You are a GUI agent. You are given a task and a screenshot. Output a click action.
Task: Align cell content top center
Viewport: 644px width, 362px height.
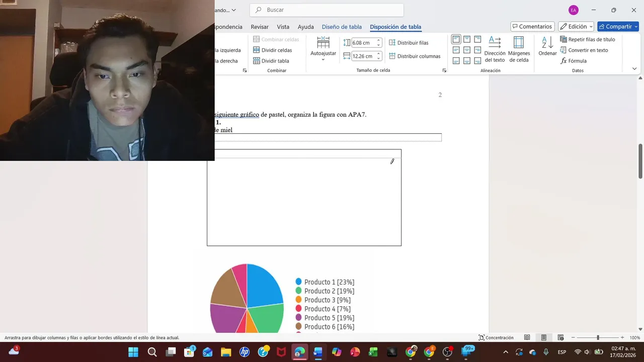coord(467,39)
